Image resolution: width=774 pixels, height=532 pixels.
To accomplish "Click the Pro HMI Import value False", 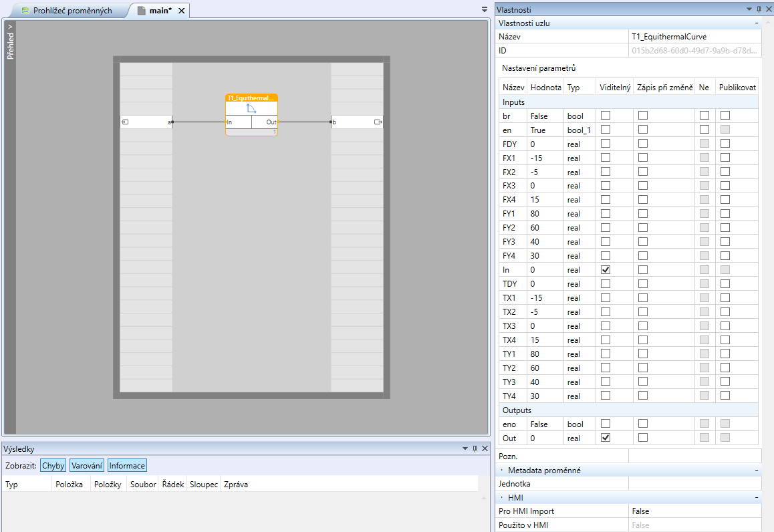I will (694, 511).
